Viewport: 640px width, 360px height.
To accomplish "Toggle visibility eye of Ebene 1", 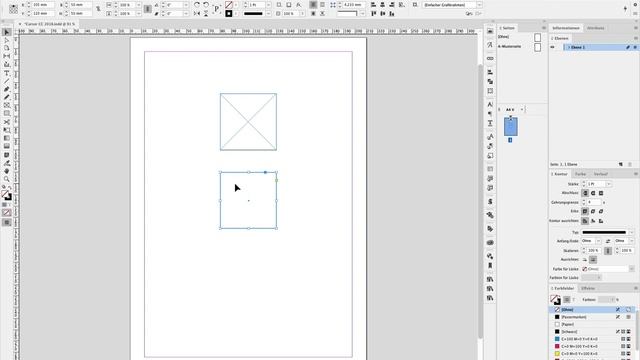I will coord(553,47).
